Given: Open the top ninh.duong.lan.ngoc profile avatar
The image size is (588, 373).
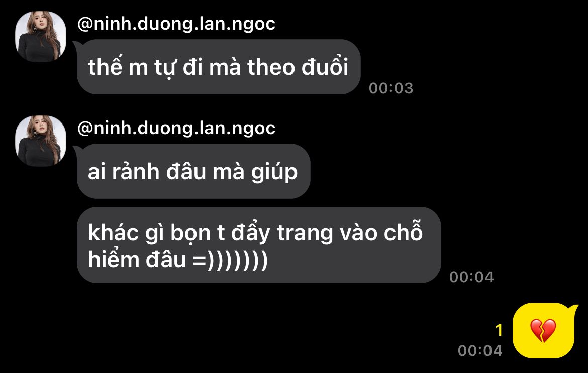Looking at the screenshot, I should [41, 36].
